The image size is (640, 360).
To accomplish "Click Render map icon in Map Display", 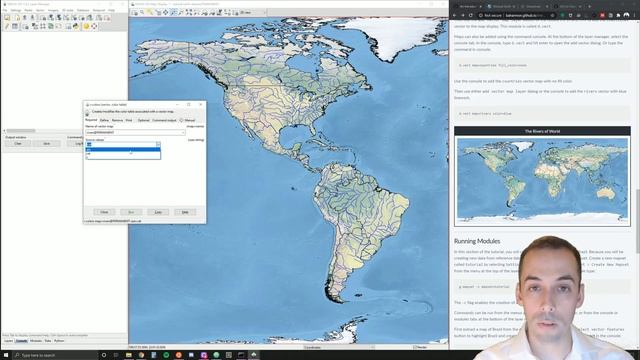I will point(135,13).
